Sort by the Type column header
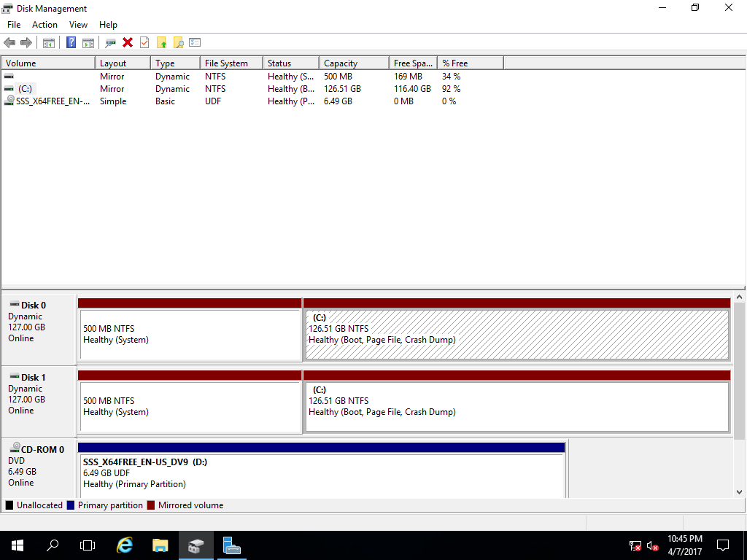Viewport: 747px width, 560px height. coord(175,63)
